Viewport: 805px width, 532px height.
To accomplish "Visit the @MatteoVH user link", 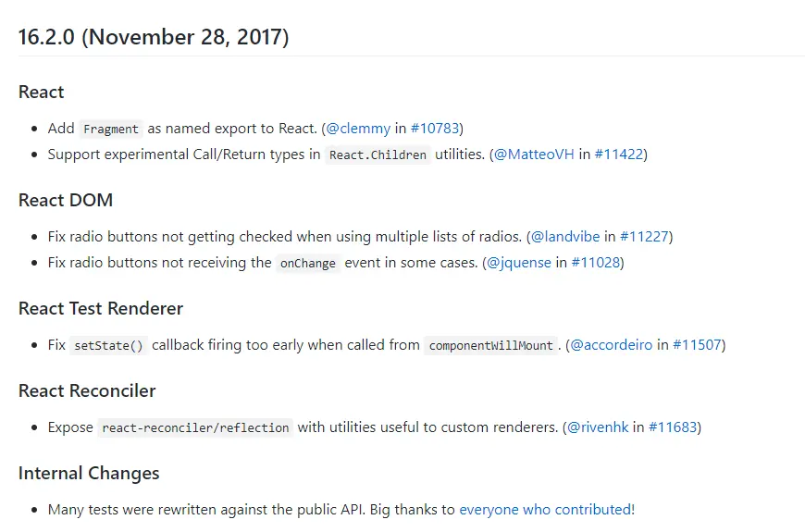I will (x=534, y=155).
